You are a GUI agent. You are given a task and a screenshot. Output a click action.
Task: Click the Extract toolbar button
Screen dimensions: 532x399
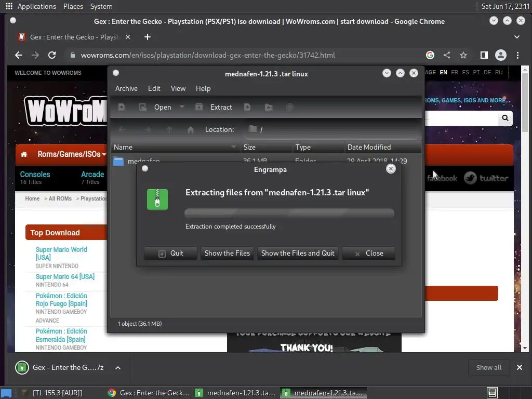214,107
